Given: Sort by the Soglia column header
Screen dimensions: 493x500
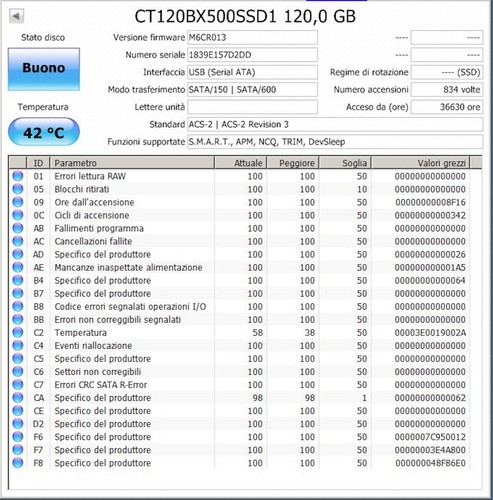Looking at the screenshot, I should (345, 163).
